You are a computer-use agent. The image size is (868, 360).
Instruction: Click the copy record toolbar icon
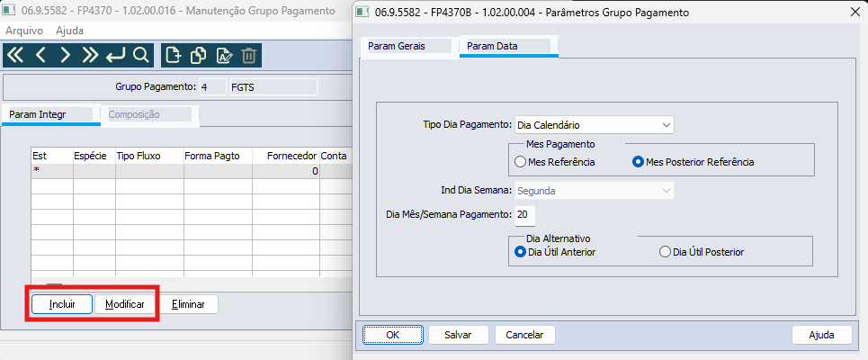coord(198,56)
